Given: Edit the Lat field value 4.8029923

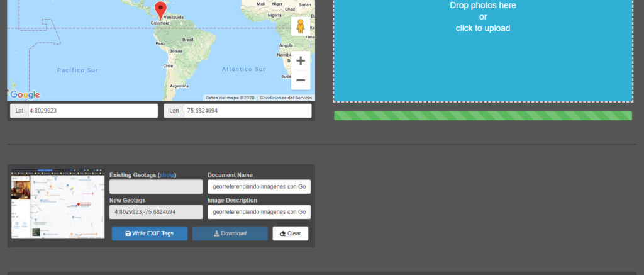Looking at the screenshot, I should click(93, 111).
